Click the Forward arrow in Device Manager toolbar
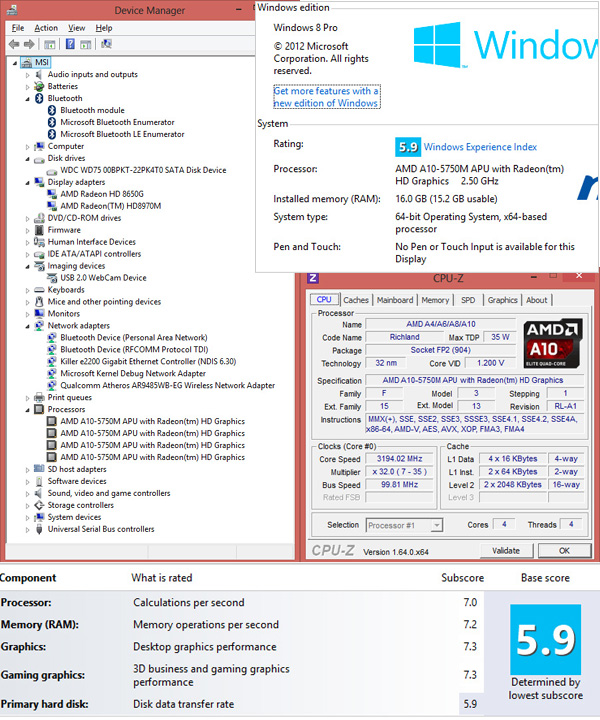Image resolution: width=600 pixels, height=720 pixels. pos(29,44)
